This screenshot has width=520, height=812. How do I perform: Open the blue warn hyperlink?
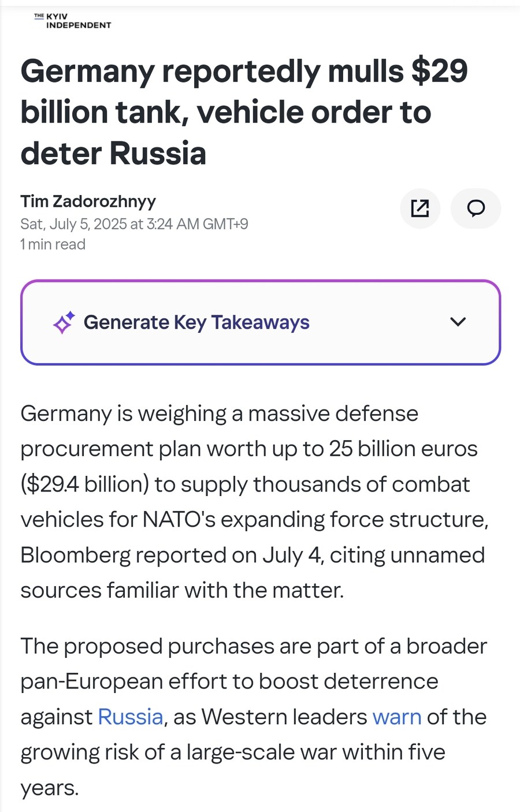tap(397, 717)
